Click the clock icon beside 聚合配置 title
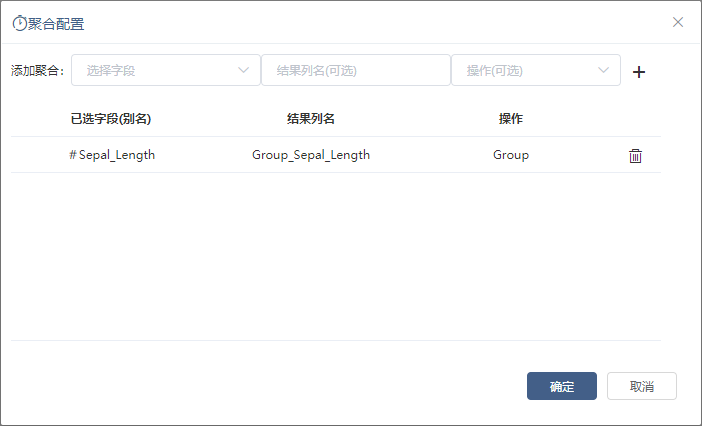 point(20,23)
